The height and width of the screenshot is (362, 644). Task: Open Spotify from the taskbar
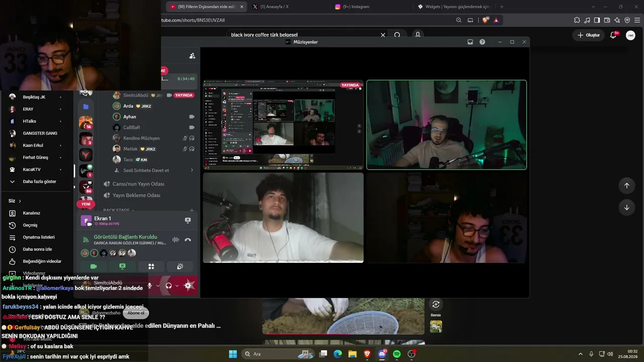click(x=396, y=354)
